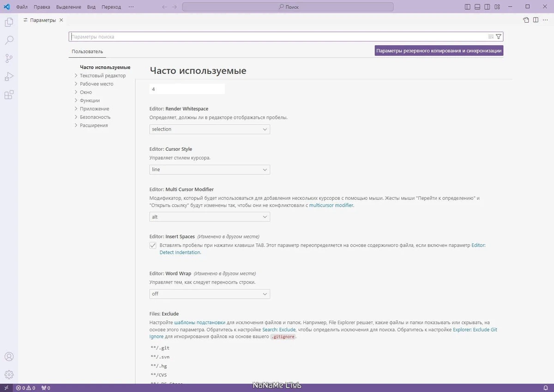Select Часто используемые in settings tree
Screen dimensions: 554x392
(x=105, y=67)
